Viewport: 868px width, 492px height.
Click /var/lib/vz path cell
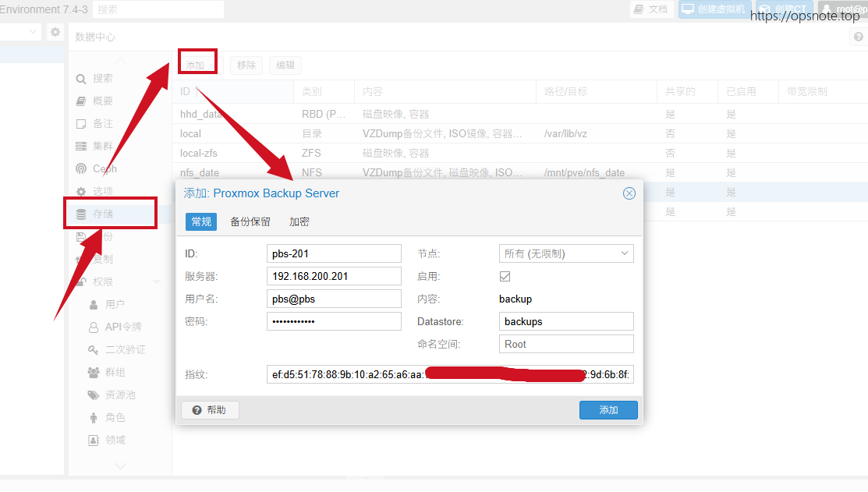point(565,134)
